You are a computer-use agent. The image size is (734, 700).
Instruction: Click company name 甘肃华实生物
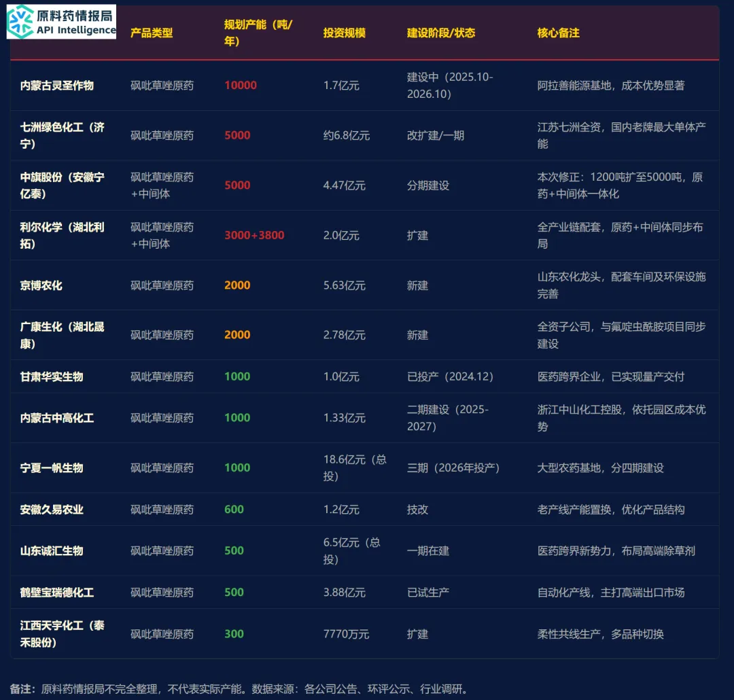click(x=52, y=377)
